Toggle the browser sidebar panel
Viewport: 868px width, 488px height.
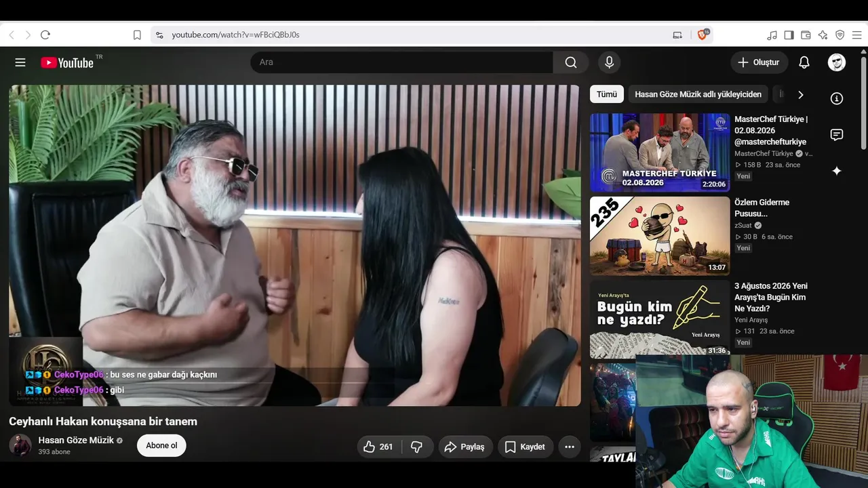click(789, 35)
